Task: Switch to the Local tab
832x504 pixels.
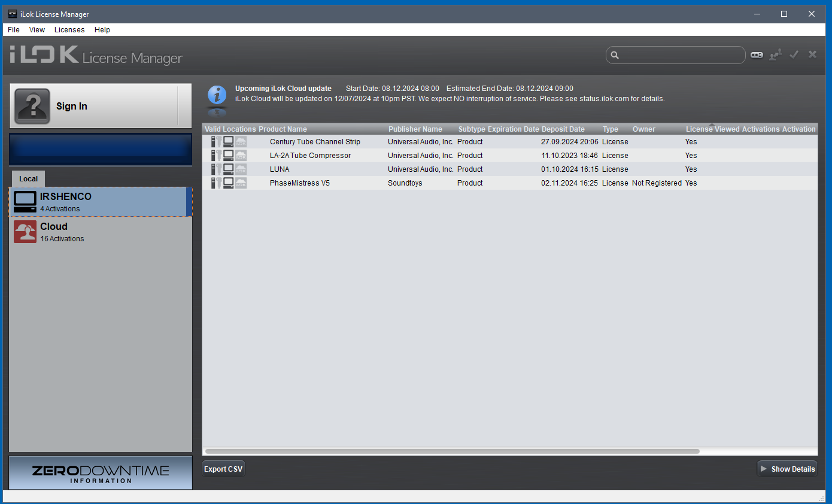Action: tap(28, 179)
